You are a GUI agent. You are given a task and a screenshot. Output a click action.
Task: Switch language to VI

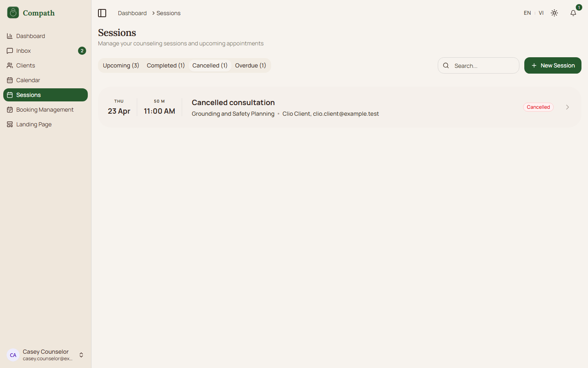(541, 13)
